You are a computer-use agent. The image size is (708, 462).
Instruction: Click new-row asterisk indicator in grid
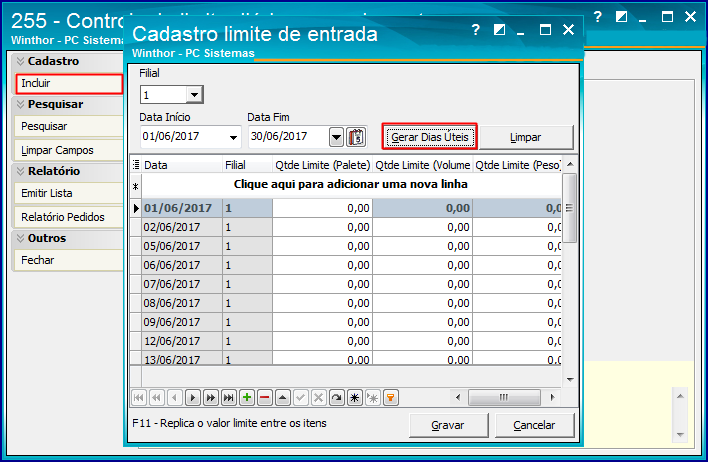(x=135, y=187)
